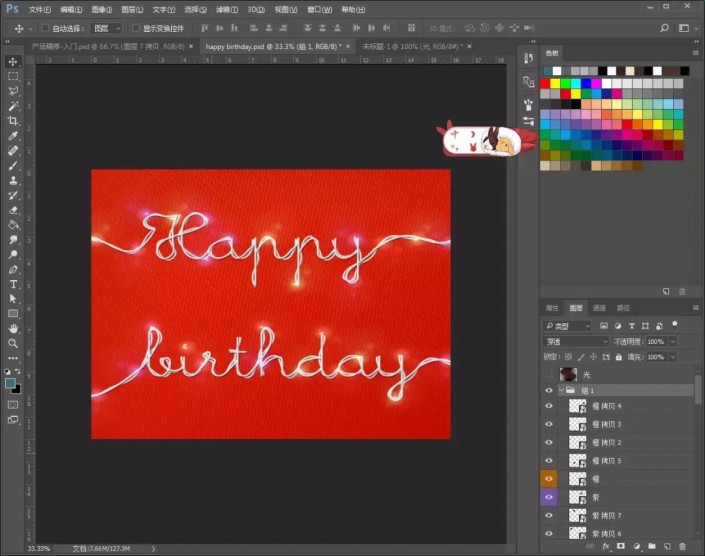Select the History Brush tool

pyautogui.click(x=13, y=195)
